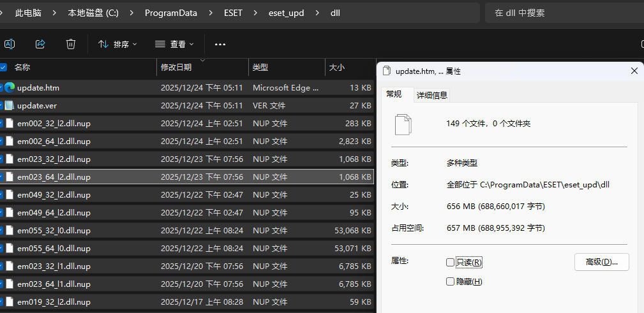Image resolution: width=644 pixels, height=313 pixels.
Task: Switch to the 详细信息 tab
Action: tap(432, 95)
